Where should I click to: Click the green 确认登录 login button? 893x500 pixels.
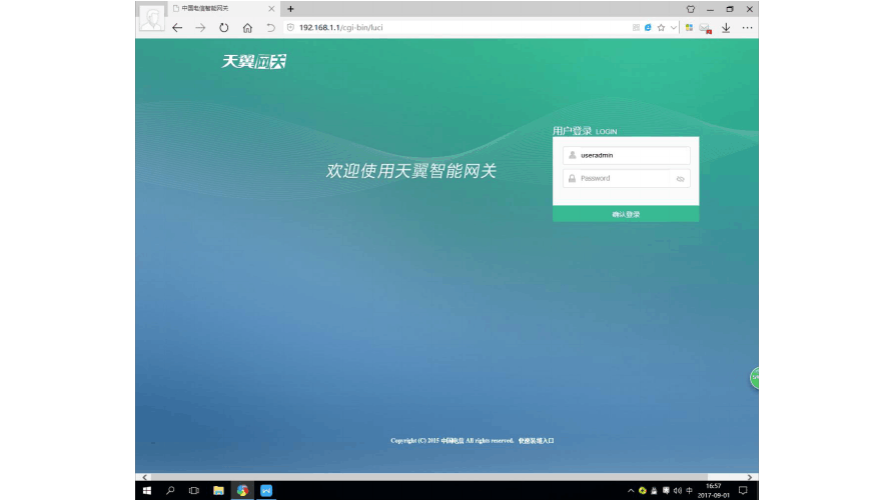click(x=626, y=214)
